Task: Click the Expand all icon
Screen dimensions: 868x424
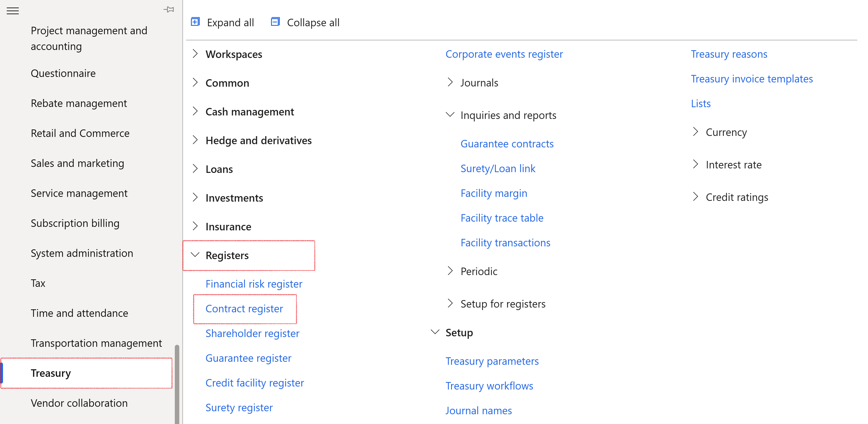Action: [196, 21]
